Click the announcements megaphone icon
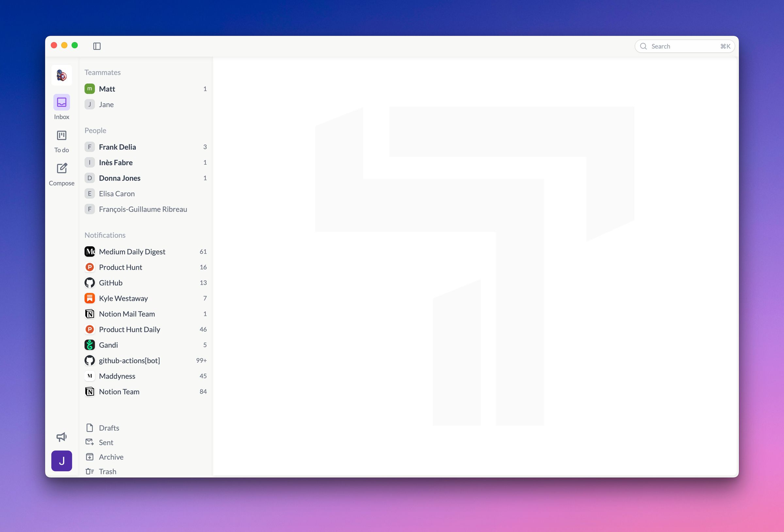The image size is (784, 532). (61, 436)
